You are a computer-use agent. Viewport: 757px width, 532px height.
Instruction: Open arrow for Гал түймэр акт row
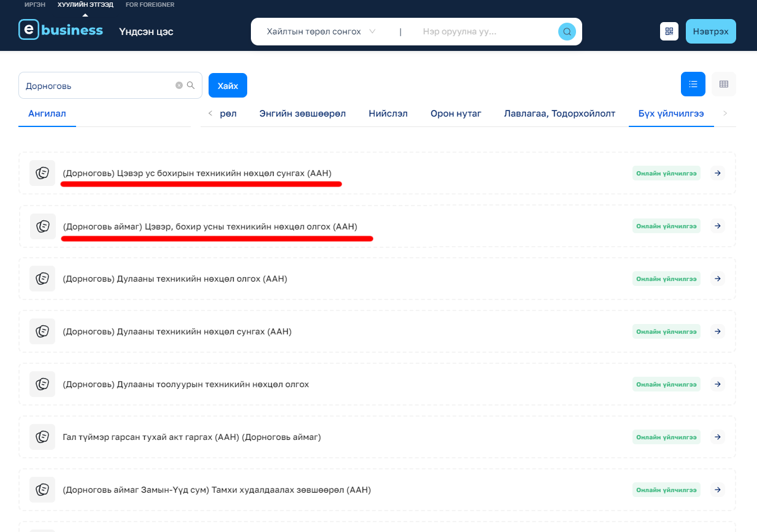(718, 437)
